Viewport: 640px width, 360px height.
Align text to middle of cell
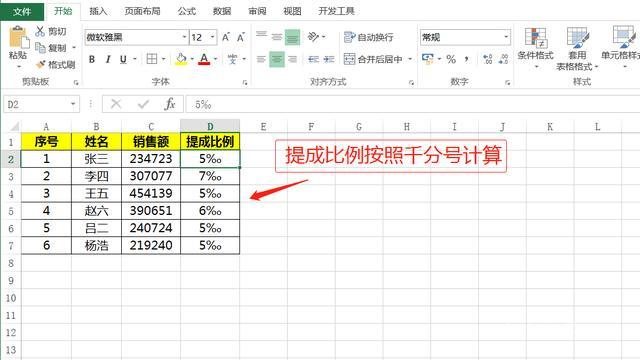(x=277, y=37)
